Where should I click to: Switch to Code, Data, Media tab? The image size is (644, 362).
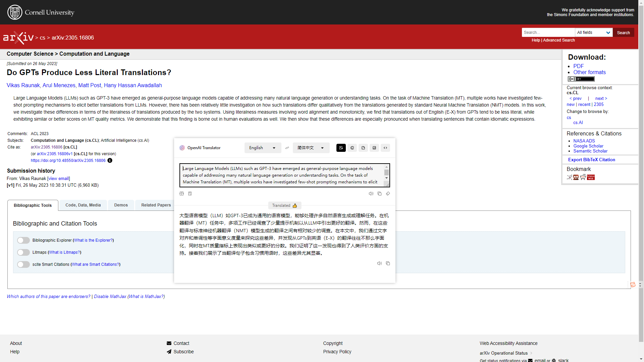83,205
